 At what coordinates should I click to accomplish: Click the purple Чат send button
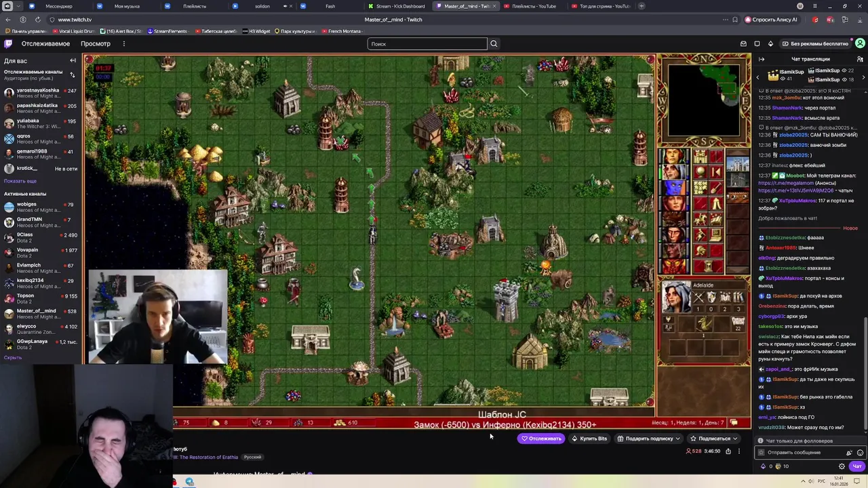(x=857, y=466)
